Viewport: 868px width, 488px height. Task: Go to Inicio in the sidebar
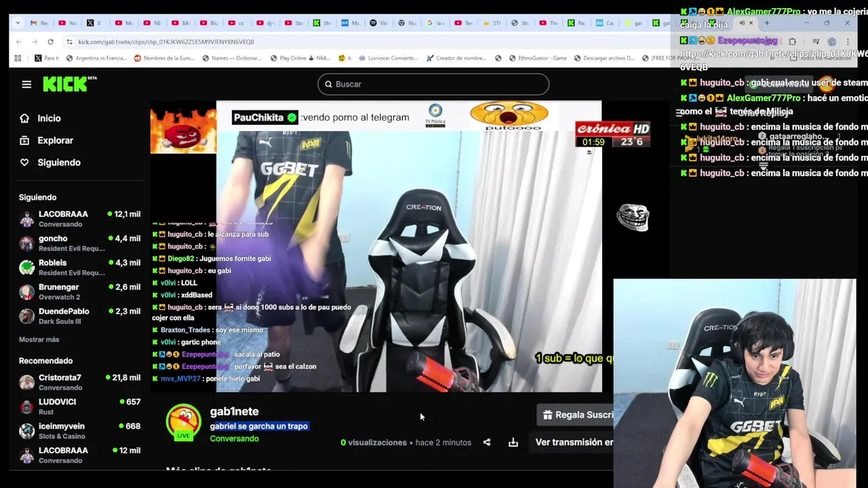[x=49, y=118]
